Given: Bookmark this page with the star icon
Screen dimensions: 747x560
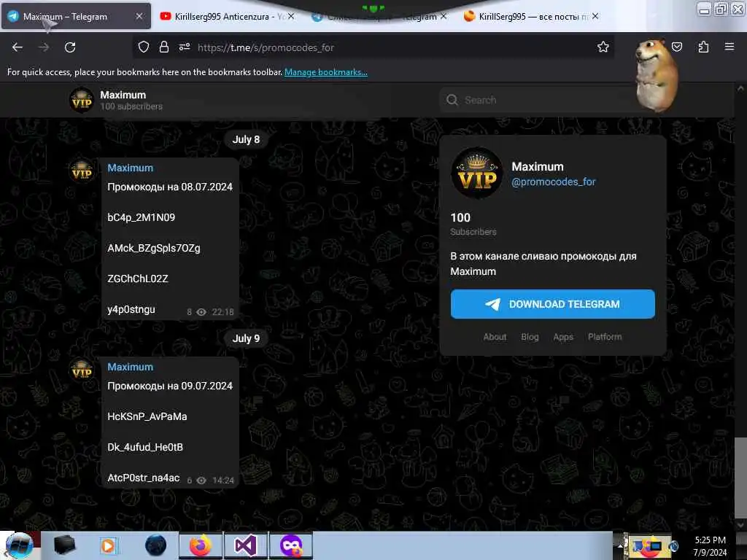Looking at the screenshot, I should (x=603, y=47).
